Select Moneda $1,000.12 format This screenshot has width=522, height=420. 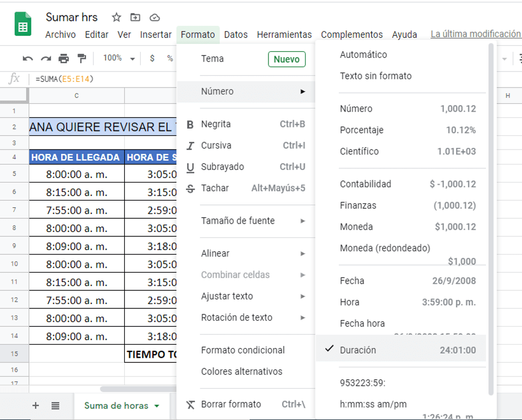401,226
